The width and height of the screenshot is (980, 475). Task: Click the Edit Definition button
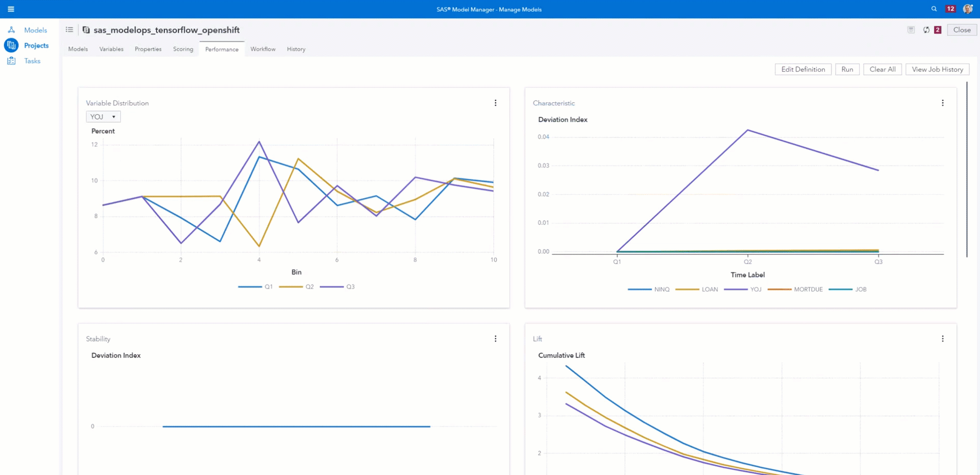(803, 69)
